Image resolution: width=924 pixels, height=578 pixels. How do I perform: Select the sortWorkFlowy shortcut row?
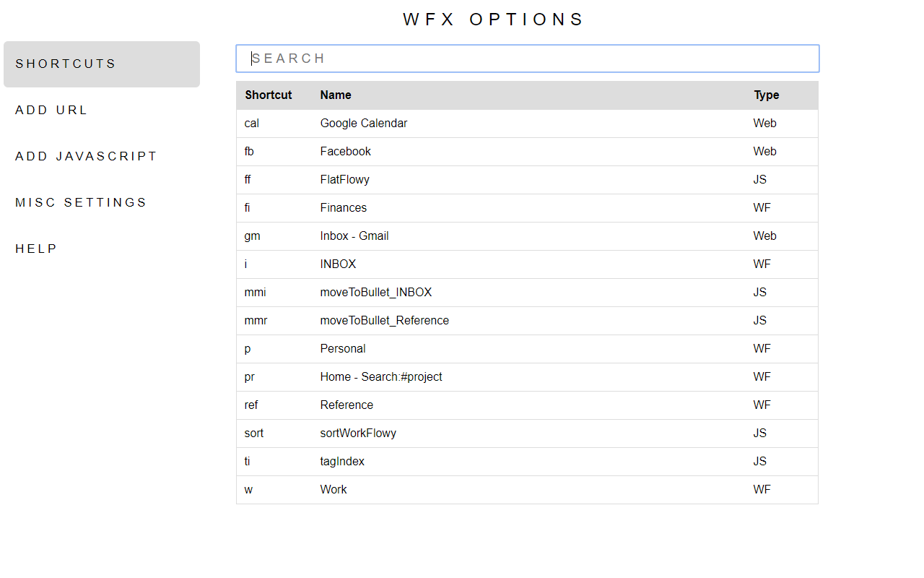(x=358, y=433)
